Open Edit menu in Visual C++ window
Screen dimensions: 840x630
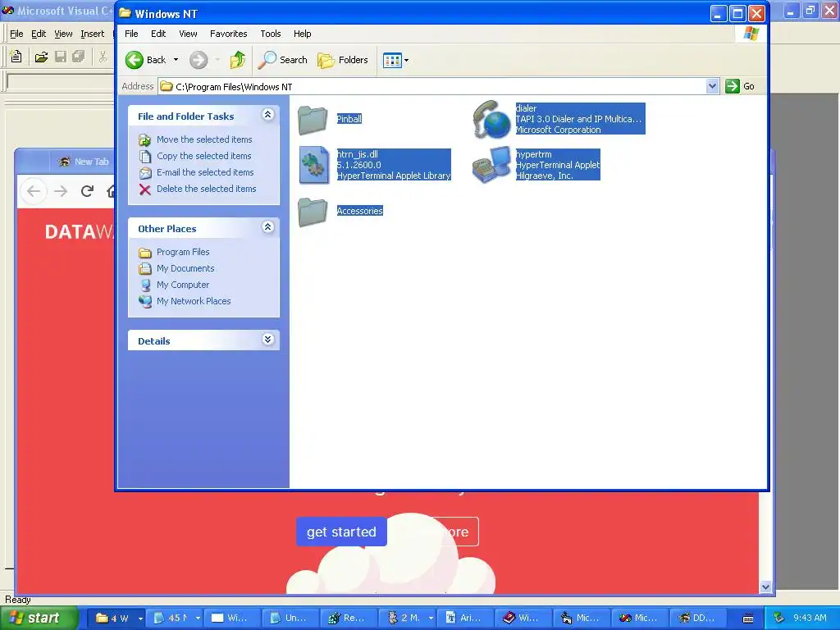click(39, 34)
